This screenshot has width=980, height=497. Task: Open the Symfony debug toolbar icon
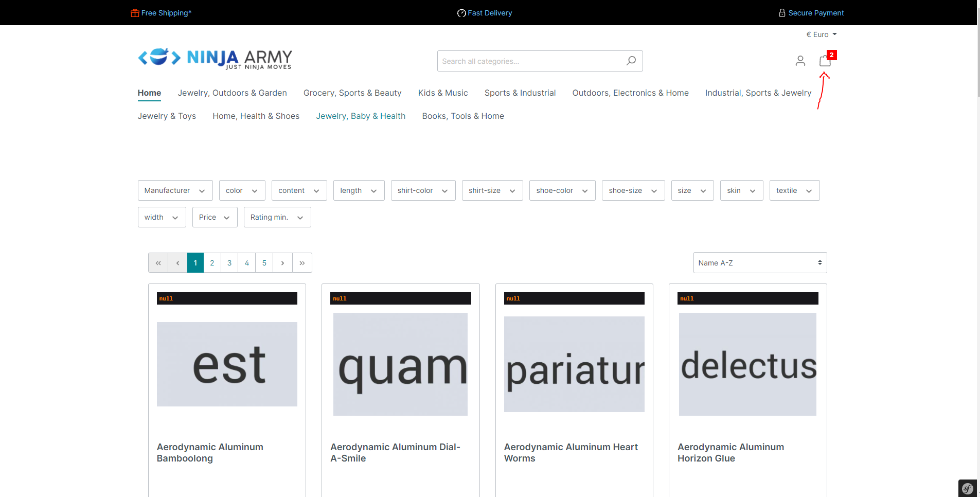(x=968, y=488)
